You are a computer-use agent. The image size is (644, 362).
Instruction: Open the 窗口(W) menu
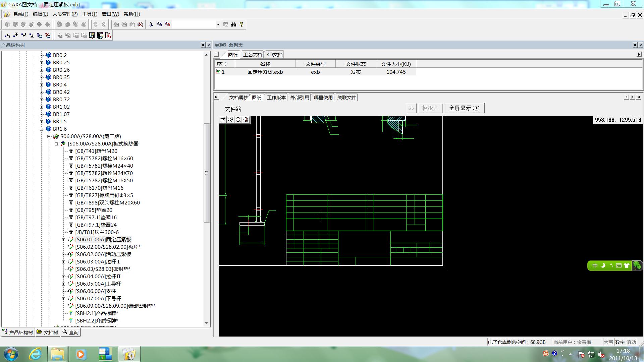(110, 14)
